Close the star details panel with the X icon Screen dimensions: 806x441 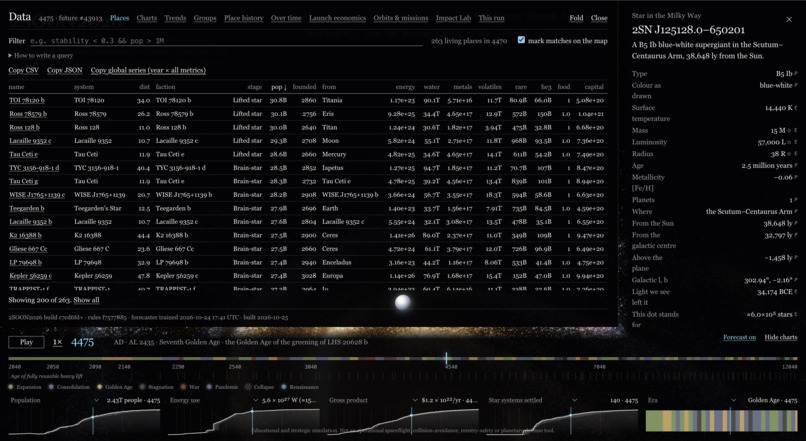[789, 20]
